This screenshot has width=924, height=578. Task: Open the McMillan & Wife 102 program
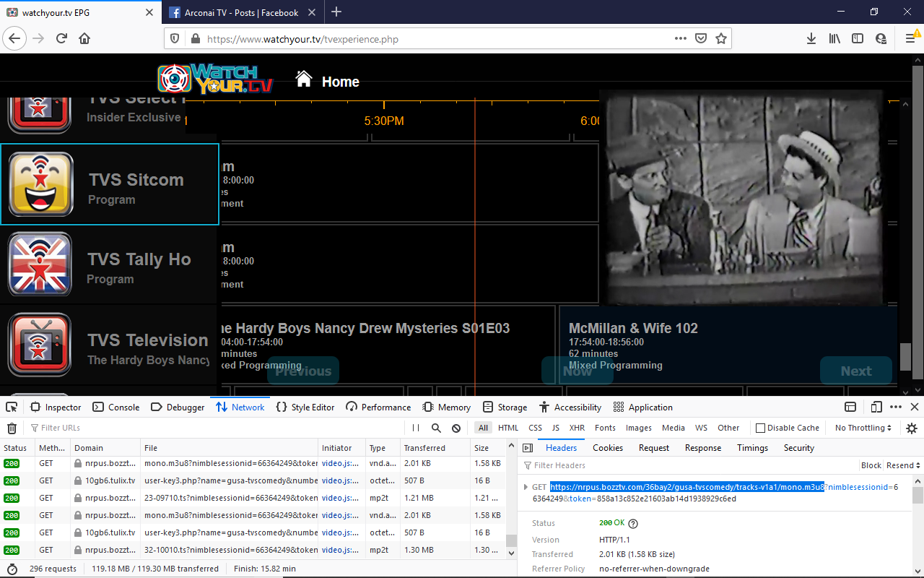(x=728, y=345)
